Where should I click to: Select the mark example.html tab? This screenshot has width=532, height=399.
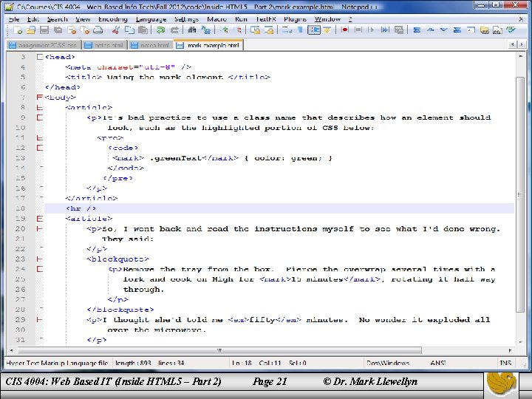[209, 45]
